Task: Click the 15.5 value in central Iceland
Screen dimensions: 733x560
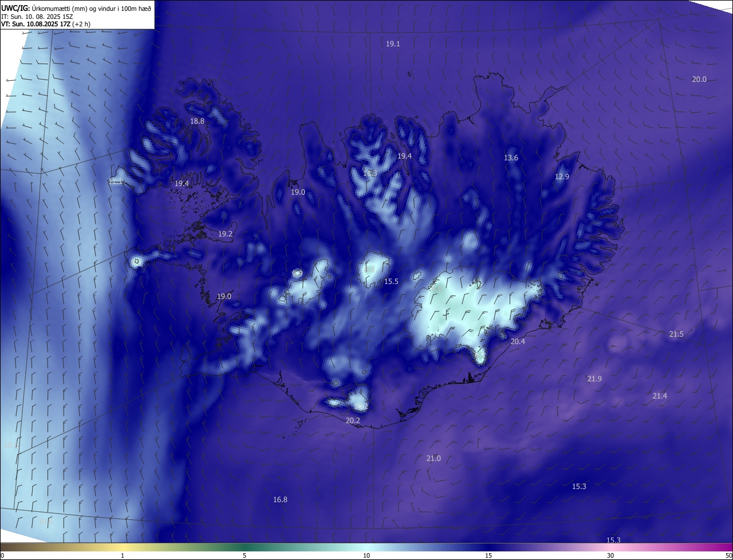Action: [391, 282]
